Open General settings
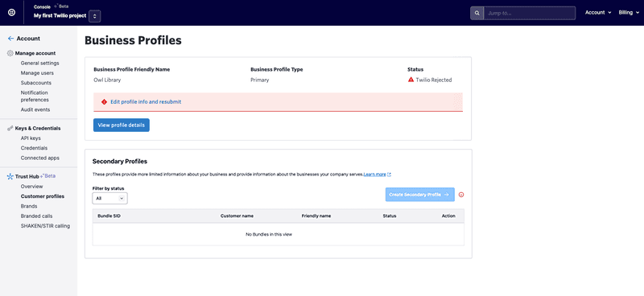 [x=39, y=64]
